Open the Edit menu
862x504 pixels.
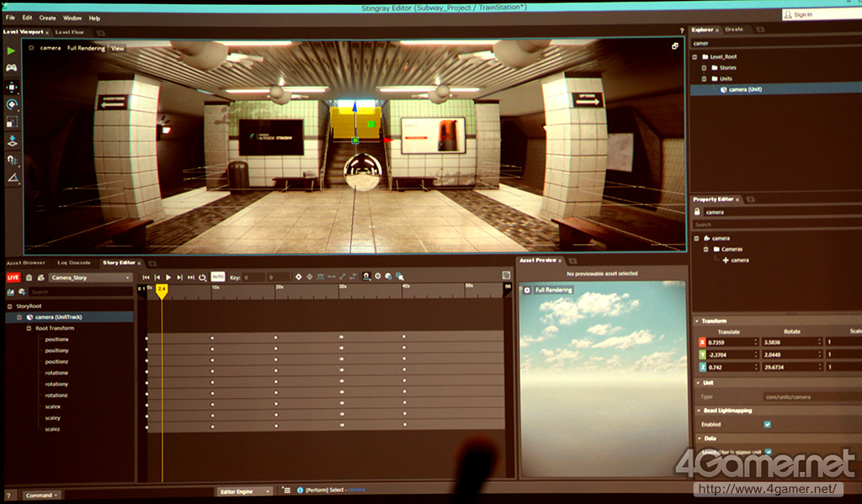[27, 18]
